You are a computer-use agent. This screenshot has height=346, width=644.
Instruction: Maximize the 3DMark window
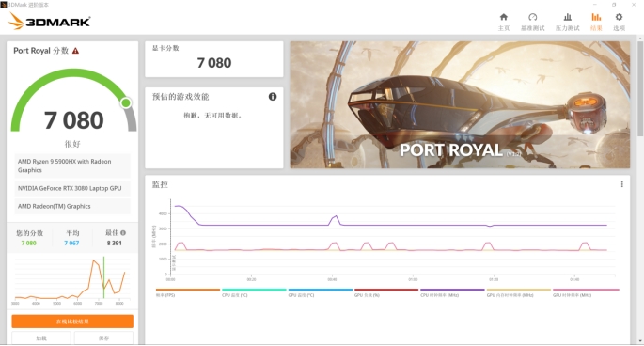click(614, 5)
